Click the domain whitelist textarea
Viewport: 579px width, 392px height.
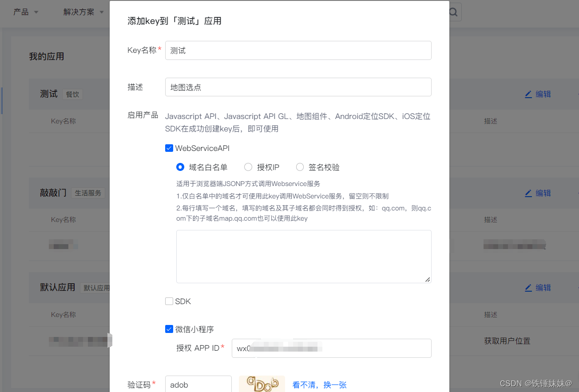[x=304, y=257]
